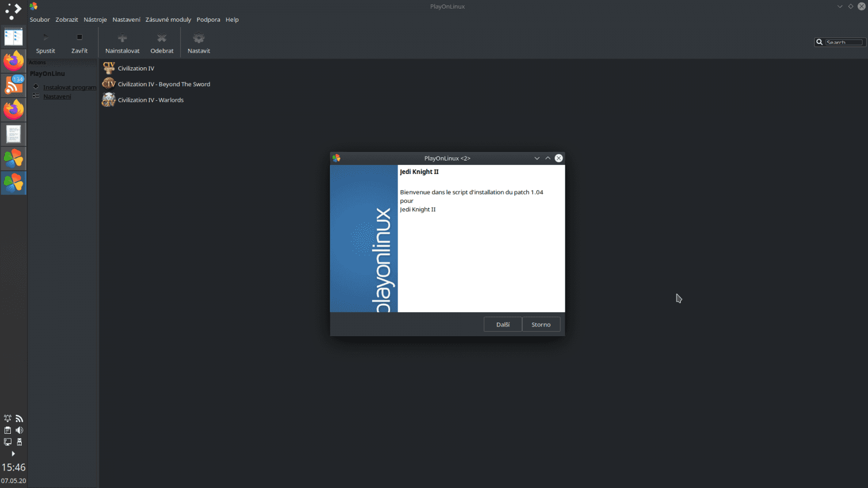Click the magnifier icon beside Search
The width and height of the screenshot is (868, 488).
[819, 42]
